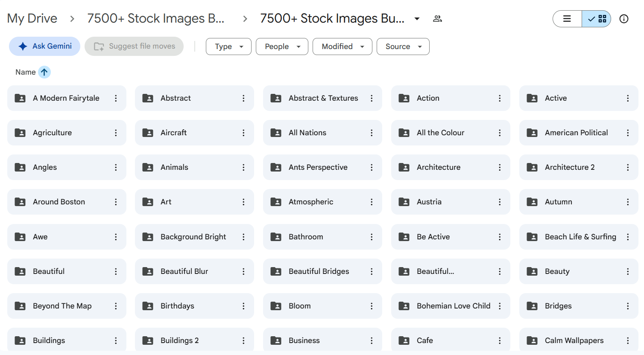Select the All the Colour folder

coord(451,133)
